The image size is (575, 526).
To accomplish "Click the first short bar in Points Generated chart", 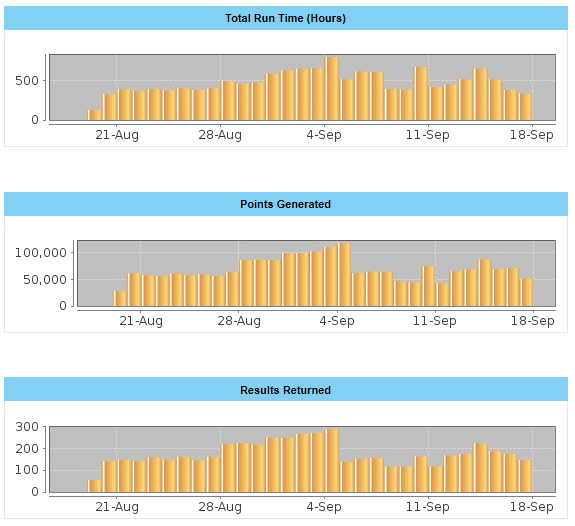I will click(x=120, y=299).
